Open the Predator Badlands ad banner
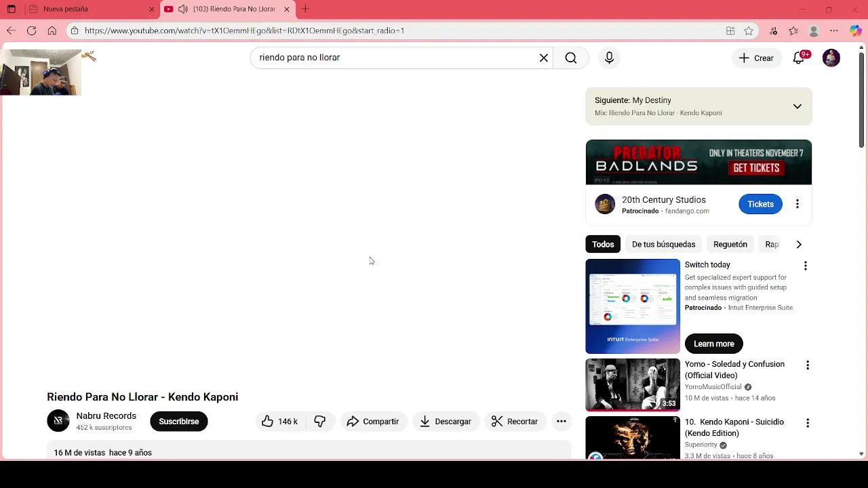 (698, 162)
